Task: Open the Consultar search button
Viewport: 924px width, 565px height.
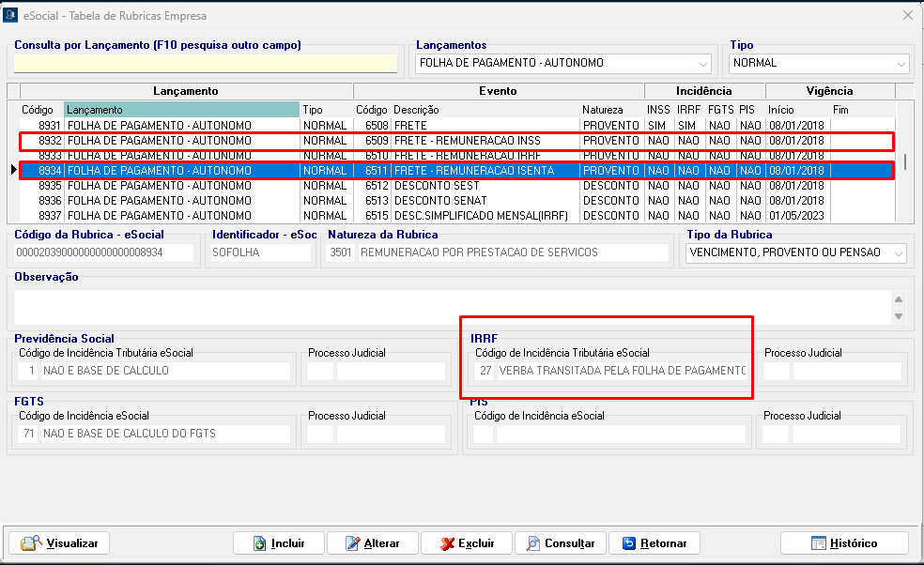Action: pos(560,543)
